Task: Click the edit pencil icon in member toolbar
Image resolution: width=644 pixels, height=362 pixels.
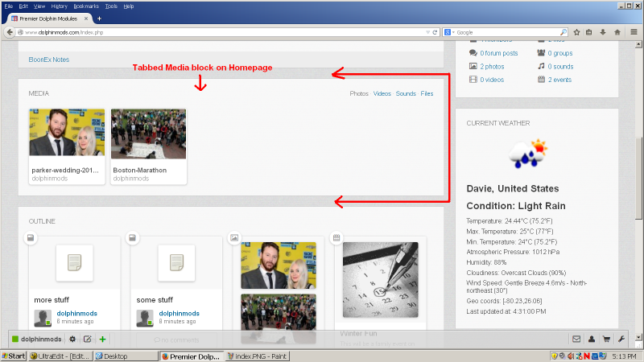Action: click(x=88, y=339)
